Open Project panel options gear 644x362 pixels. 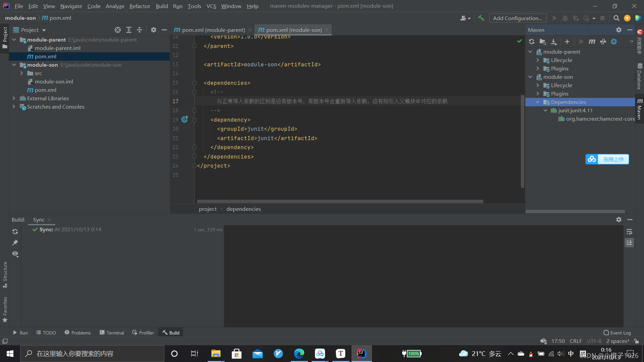tap(154, 30)
